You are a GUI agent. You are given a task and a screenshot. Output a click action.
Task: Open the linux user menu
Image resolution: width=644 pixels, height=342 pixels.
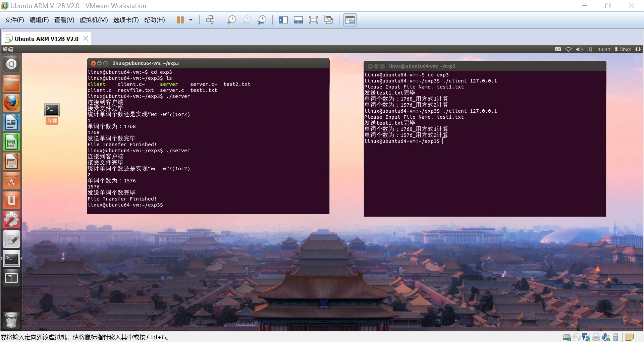pyautogui.click(x=623, y=49)
